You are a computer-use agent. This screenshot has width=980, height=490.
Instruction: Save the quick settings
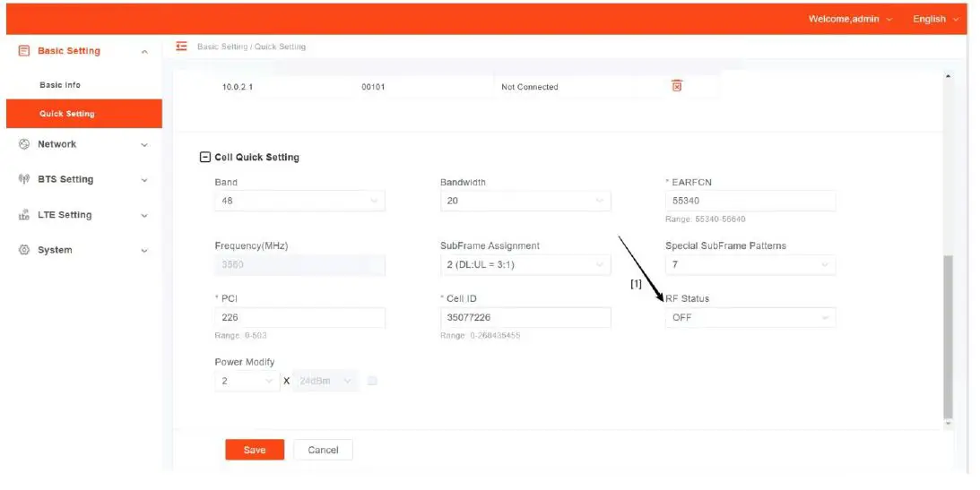(255, 450)
